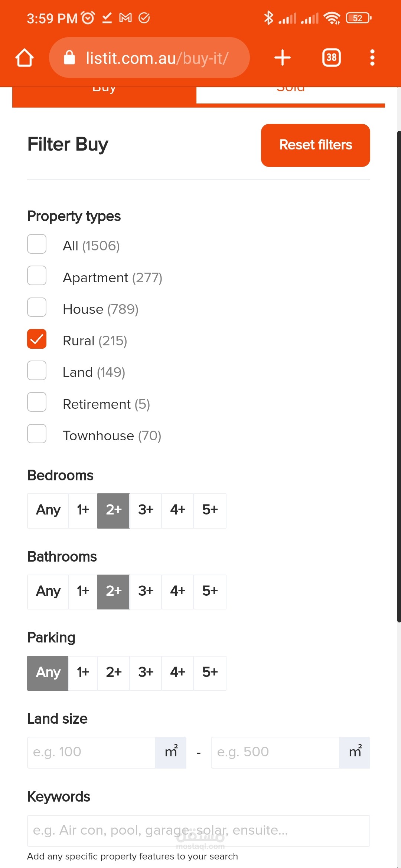Tap the Gmail notification status icon
Screen dimensions: 401x868
125,17
